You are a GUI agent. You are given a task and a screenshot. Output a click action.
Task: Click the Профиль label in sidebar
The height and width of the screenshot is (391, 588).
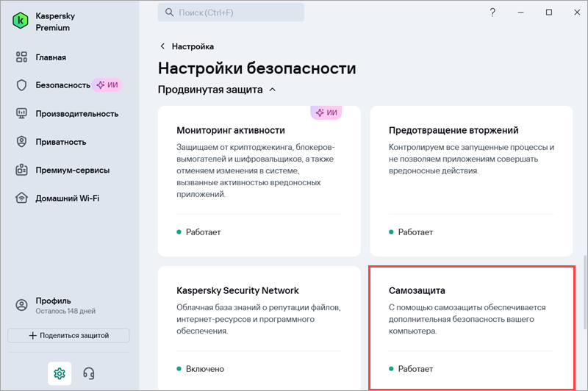53,301
